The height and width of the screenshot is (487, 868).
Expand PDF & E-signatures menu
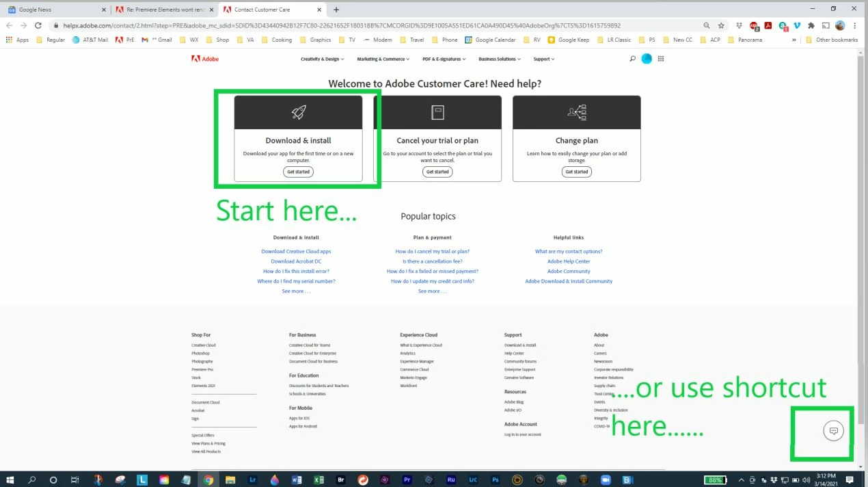pos(444,59)
